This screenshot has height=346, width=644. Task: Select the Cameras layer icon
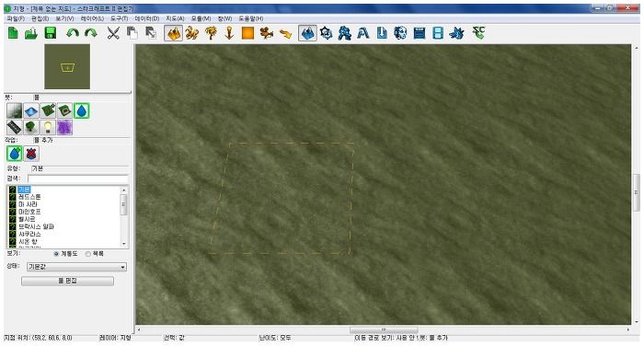click(266, 33)
